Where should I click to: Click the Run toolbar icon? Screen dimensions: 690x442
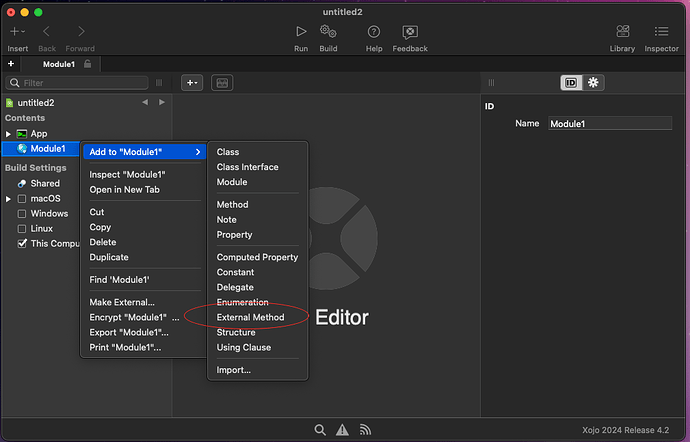click(301, 32)
